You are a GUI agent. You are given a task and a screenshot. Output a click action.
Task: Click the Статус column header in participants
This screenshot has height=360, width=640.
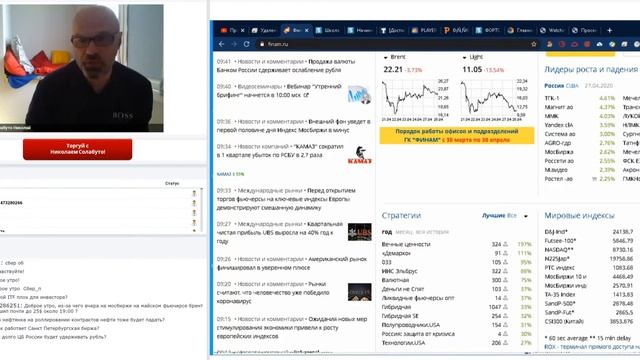172,183
